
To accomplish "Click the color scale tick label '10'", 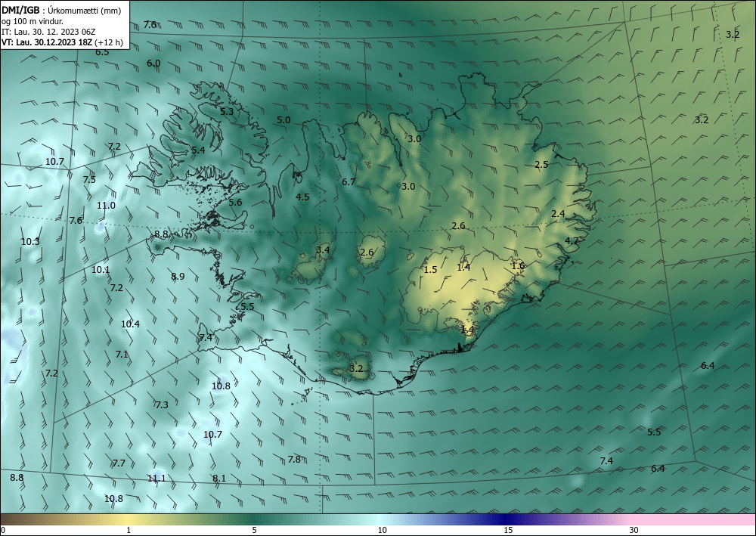I will pyautogui.click(x=382, y=530).
